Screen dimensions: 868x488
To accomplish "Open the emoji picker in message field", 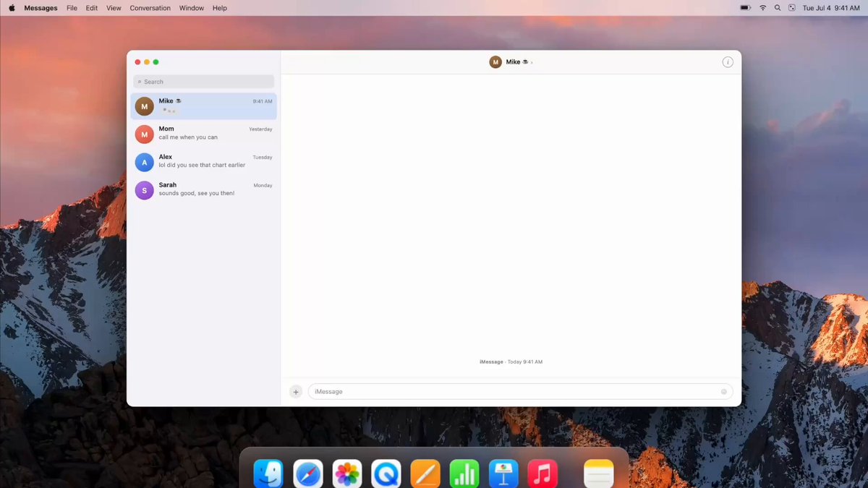I will click(x=724, y=392).
